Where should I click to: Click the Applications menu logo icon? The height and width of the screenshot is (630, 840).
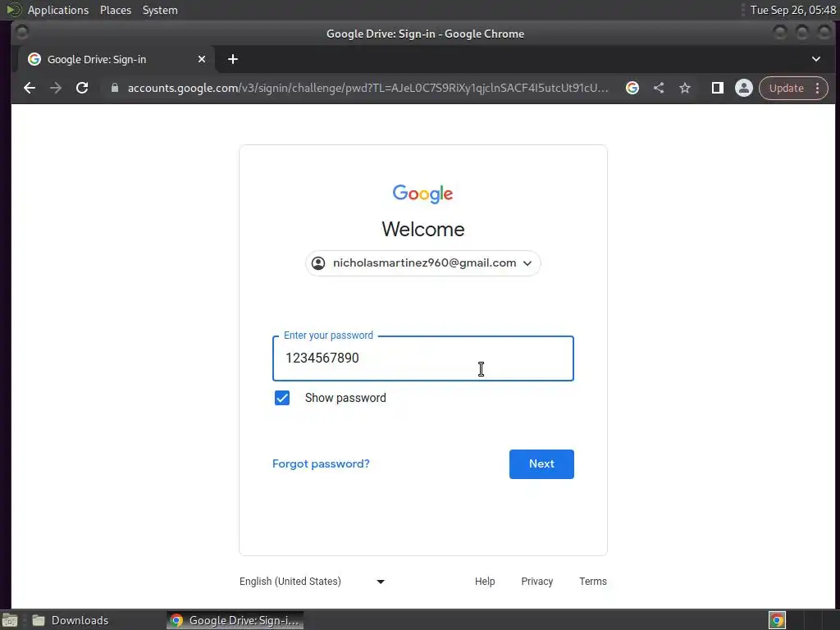click(x=13, y=10)
